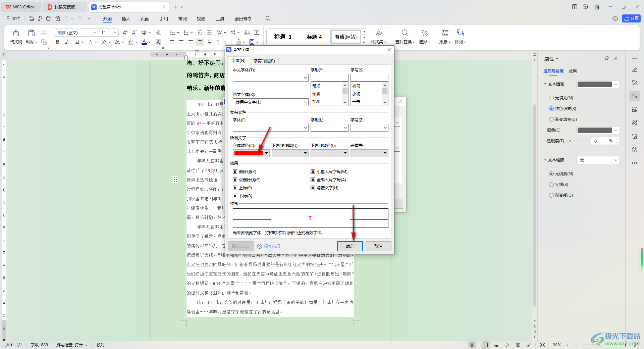Click the Select tool icon
644x349 pixels.
424,33
